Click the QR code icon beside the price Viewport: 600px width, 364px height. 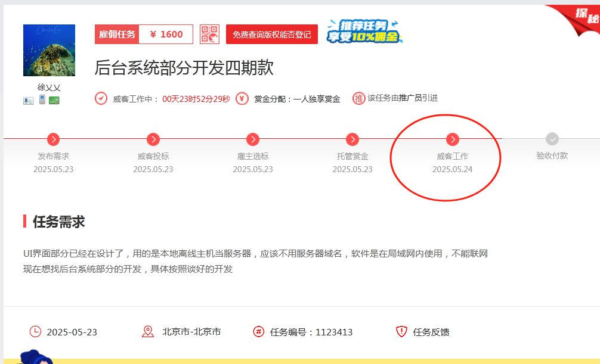coord(212,34)
